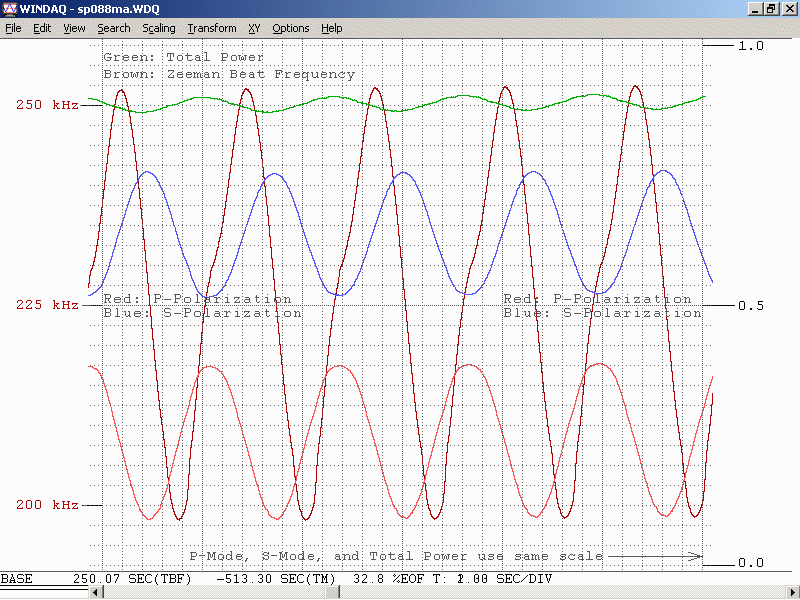Open the XY menu

tap(254, 28)
